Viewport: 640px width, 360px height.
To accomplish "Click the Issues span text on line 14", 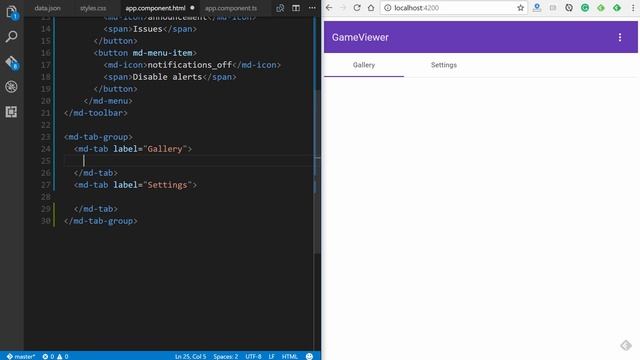I will (148, 29).
